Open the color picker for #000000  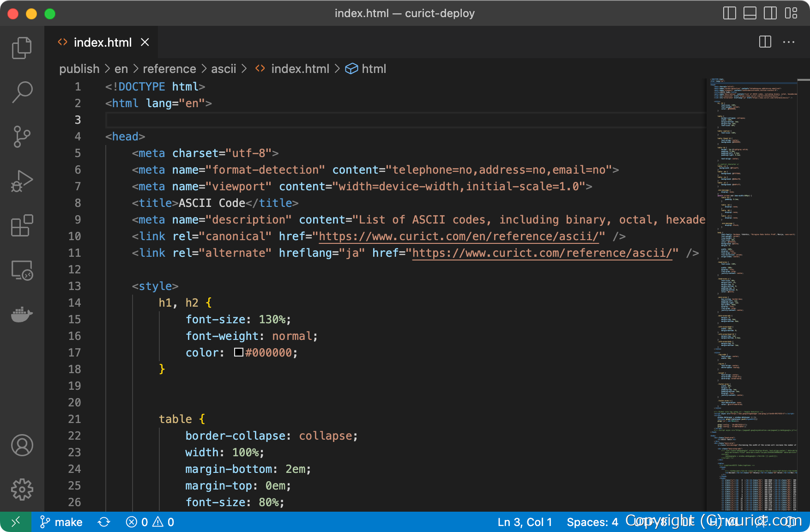pyautogui.click(x=238, y=352)
